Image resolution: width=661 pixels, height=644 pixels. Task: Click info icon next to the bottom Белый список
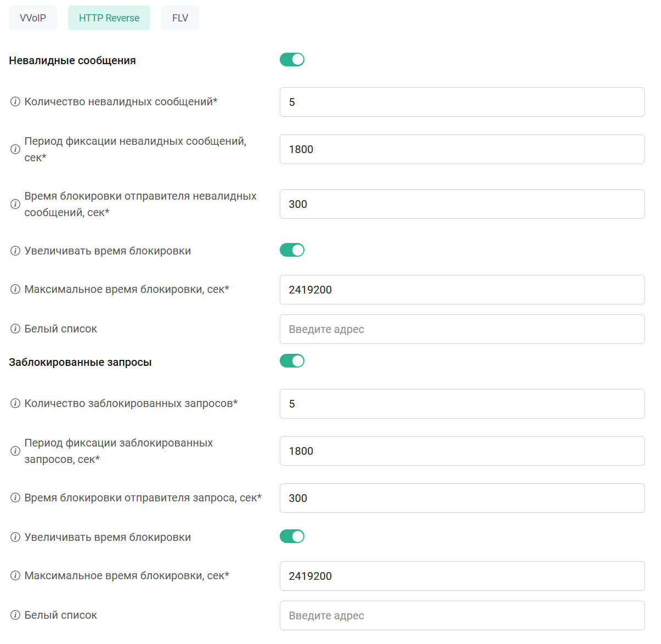[x=15, y=615]
